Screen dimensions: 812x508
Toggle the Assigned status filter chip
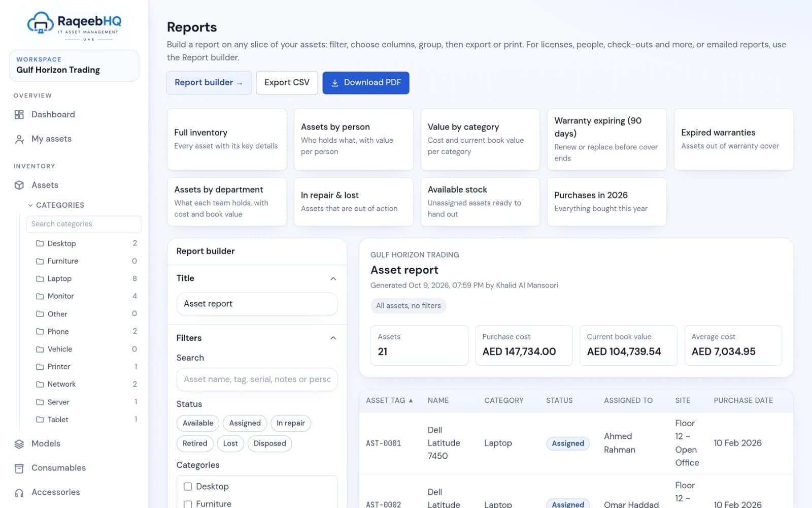tap(245, 423)
